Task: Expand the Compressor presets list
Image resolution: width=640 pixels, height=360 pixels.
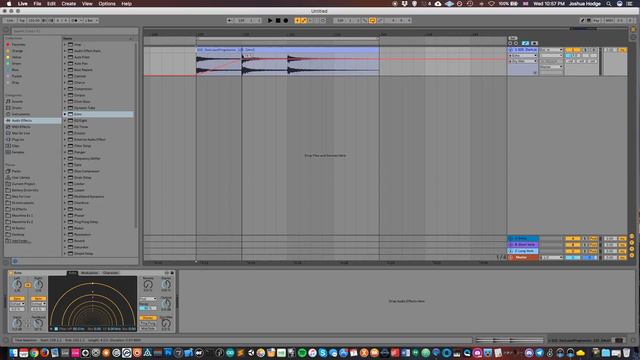Action: point(64,89)
